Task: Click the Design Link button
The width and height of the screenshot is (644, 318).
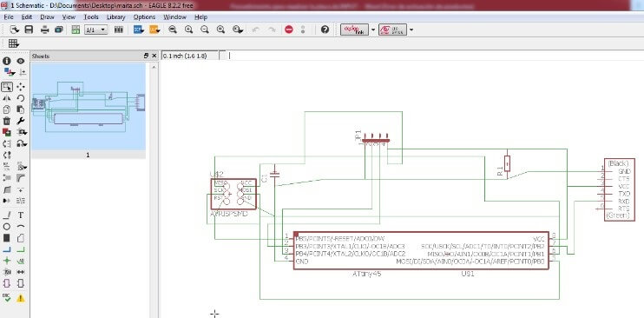Action: (354, 30)
